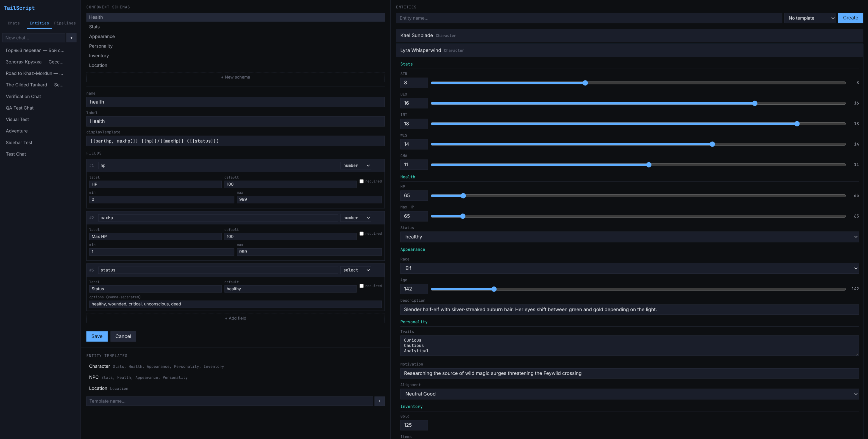Click + Add field in the fields list
868x439 pixels.
235,318
